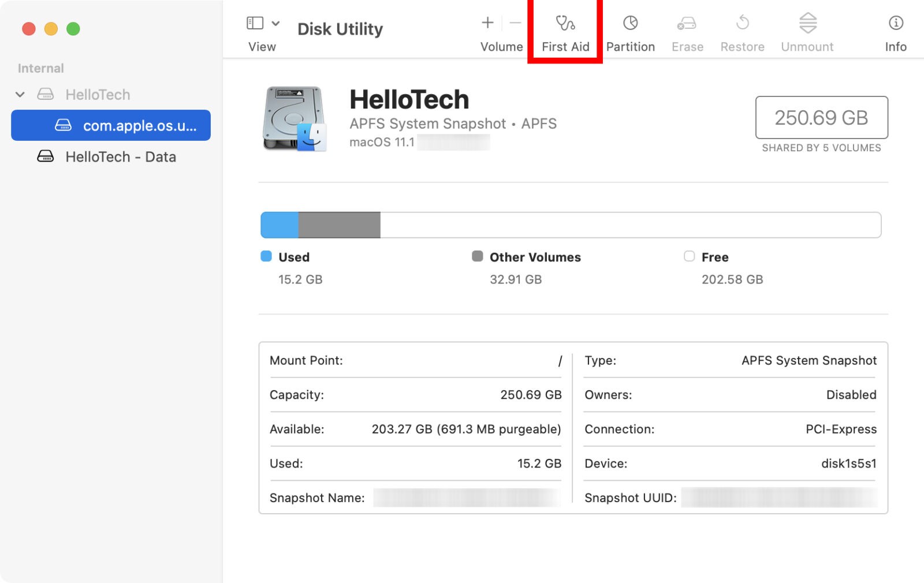Screen dimensions: 924x583
Task: Open the View options dropdown chevron
Action: (x=275, y=23)
